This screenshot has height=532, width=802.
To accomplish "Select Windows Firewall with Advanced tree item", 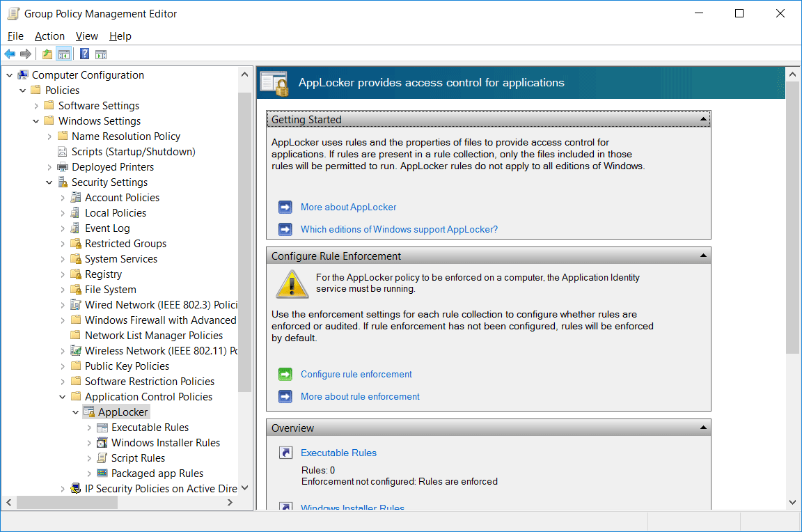I will tap(160, 320).
